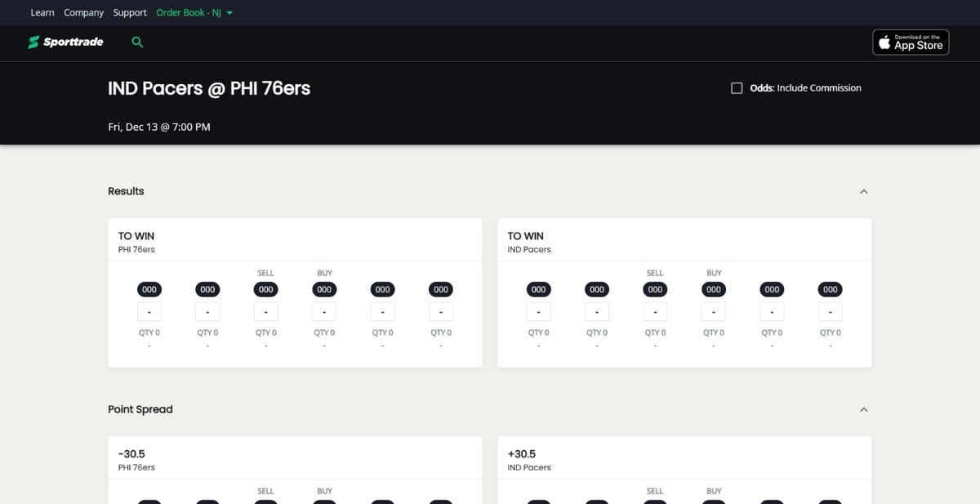Click QTY 0 under SELL in PHI 76ers To Win
The width and height of the screenshot is (980, 504).
265,332
